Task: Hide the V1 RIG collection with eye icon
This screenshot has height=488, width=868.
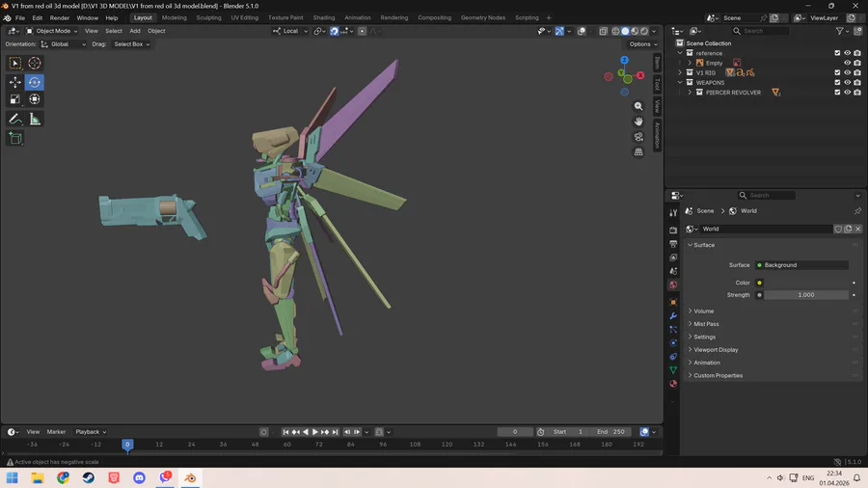Action: coord(848,72)
